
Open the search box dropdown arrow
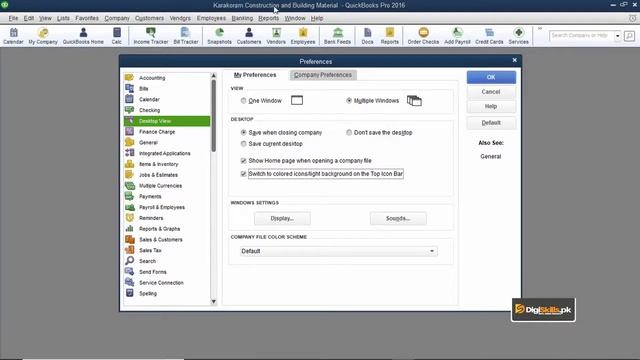tap(618, 36)
